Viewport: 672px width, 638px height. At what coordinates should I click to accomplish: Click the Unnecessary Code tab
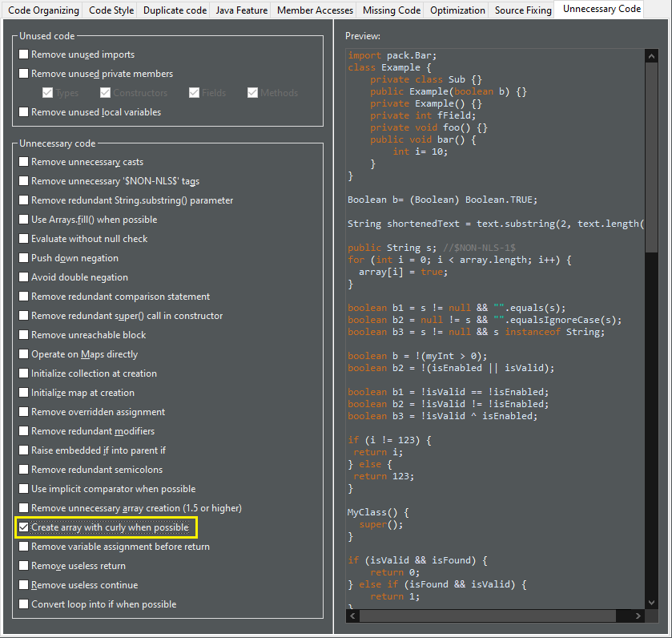tap(602, 9)
